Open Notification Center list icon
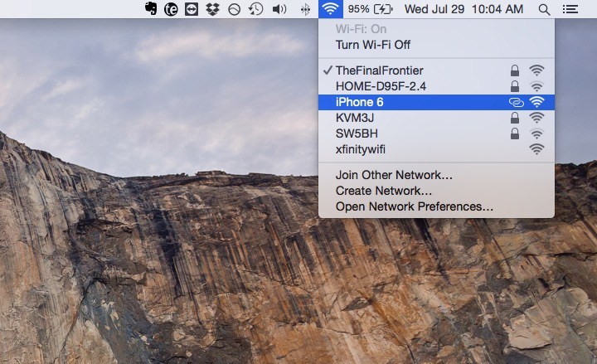597x364 pixels. point(570,9)
